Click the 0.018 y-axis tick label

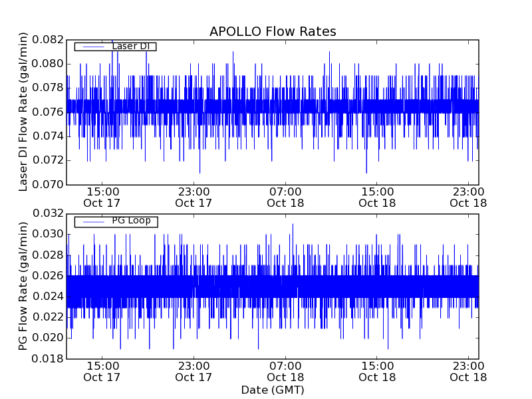(48, 358)
